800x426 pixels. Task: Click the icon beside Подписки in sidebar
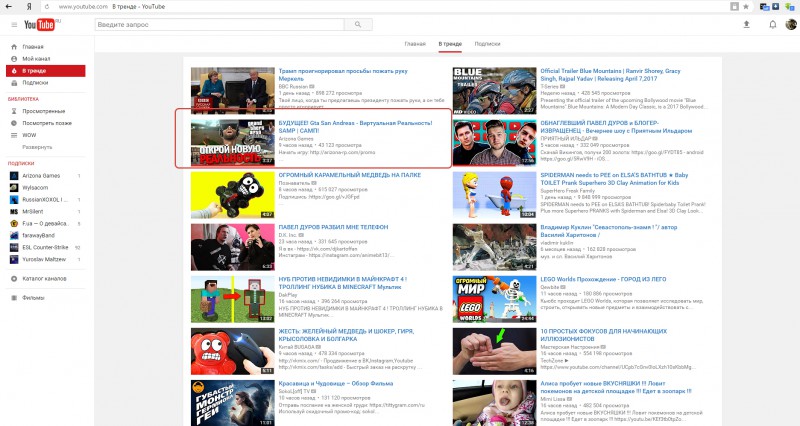coord(14,83)
